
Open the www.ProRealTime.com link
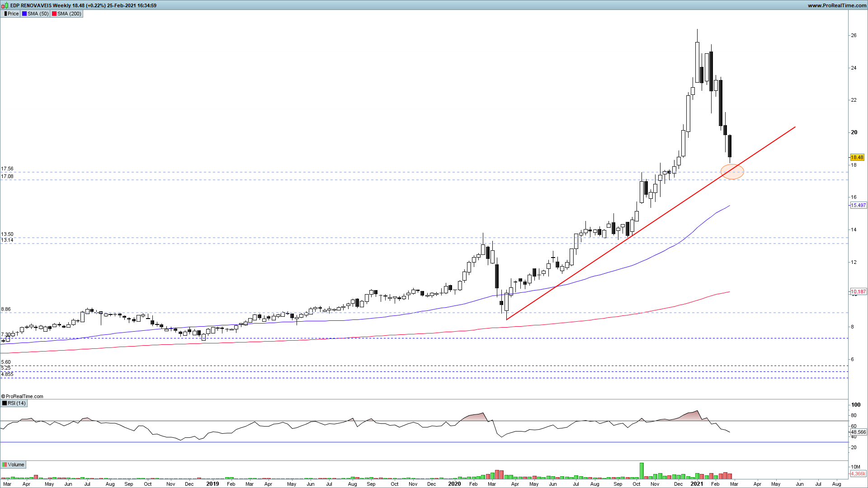tap(837, 5)
